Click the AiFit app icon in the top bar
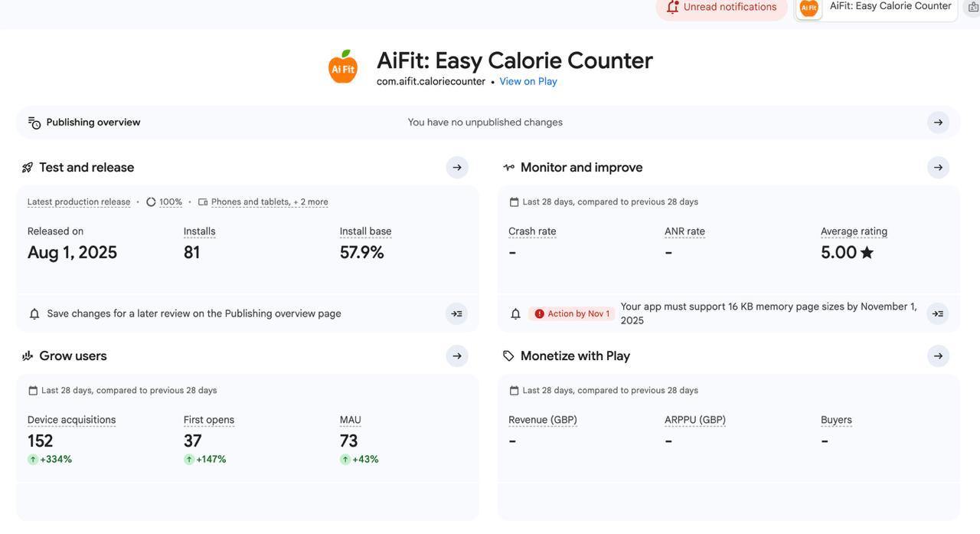The width and height of the screenshot is (980, 534). pos(809,7)
